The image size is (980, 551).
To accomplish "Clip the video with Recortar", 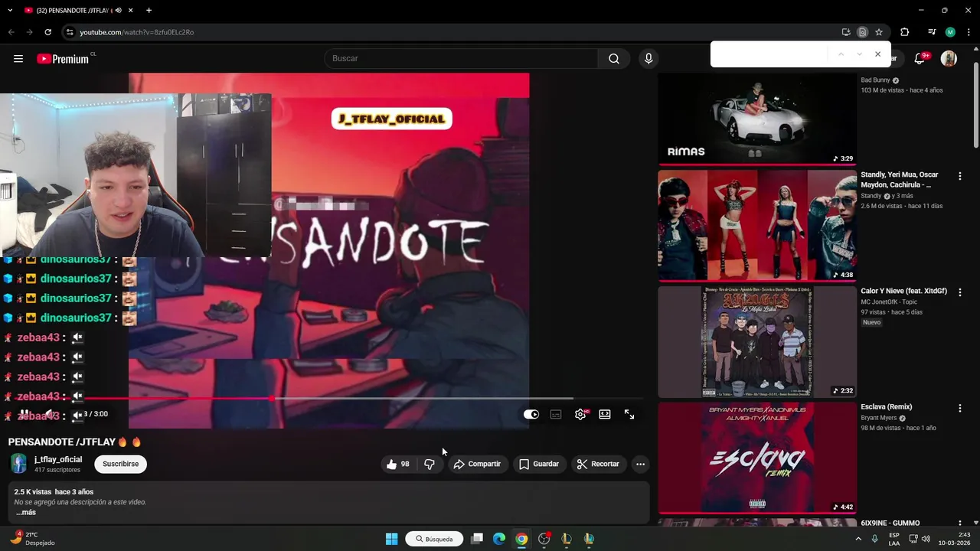I will point(598,464).
